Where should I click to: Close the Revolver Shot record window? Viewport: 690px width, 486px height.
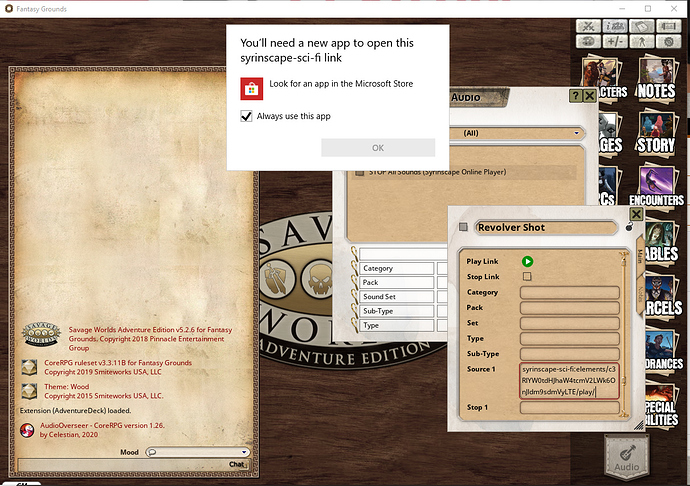636,214
